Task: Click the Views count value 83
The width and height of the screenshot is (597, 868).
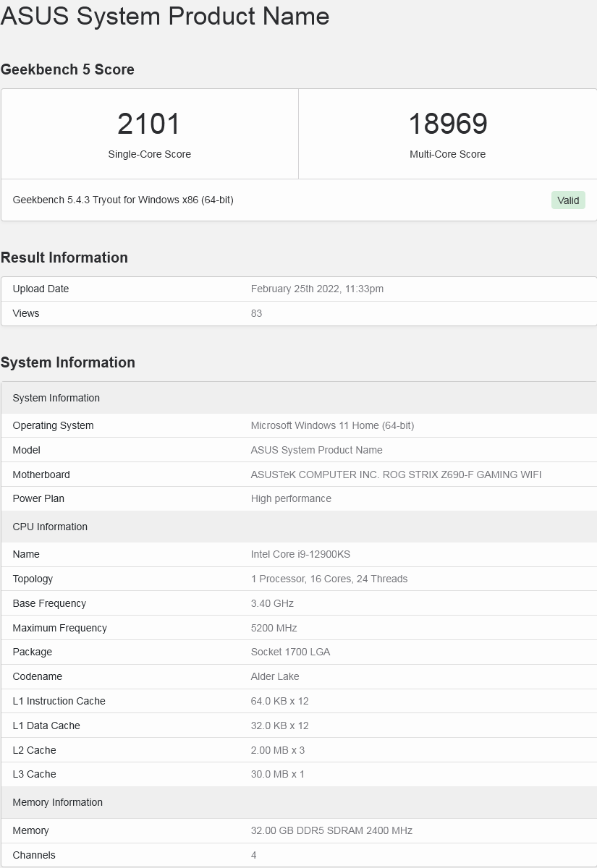Action: 256,313
